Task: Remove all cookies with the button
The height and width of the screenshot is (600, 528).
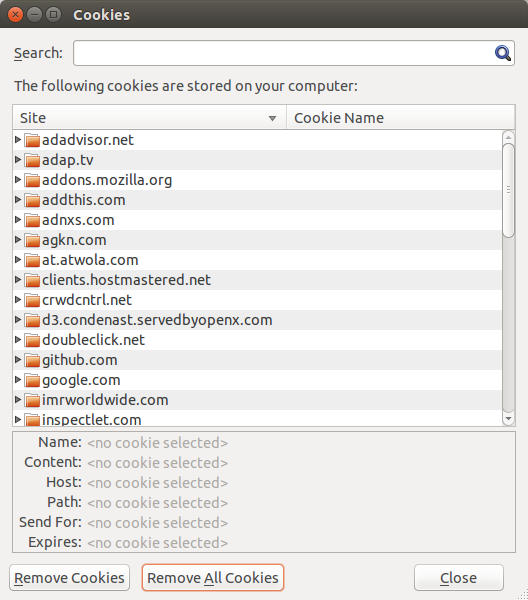Action: pos(213,578)
